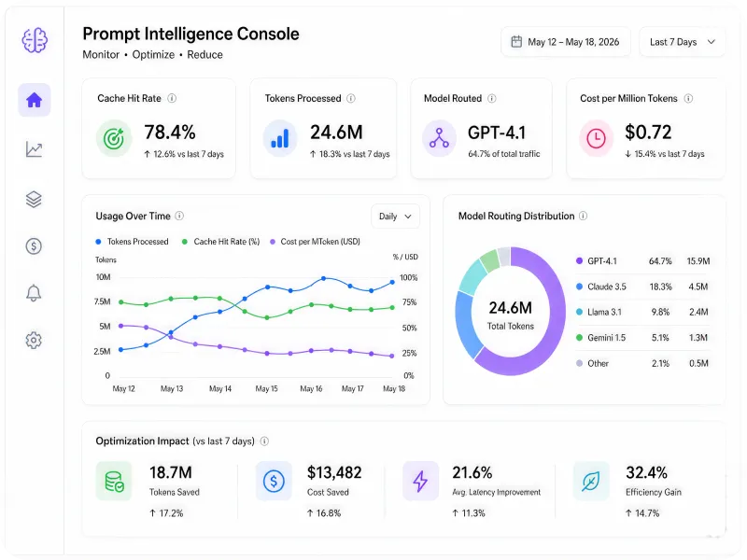Viewport: 747px width, 560px height.
Task: Toggle Cost per MToken (USD) legend series
Action: (315, 242)
